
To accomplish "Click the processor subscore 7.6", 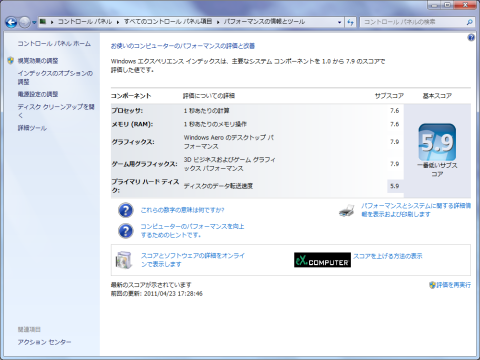I will [394, 110].
